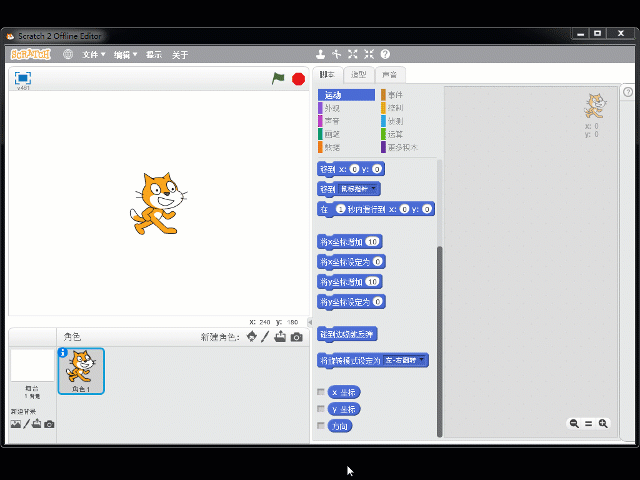Image resolution: width=640 pixels, height=480 pixels.
Task: Click the x 坐标 reporter block
Action: click(344, 392)
